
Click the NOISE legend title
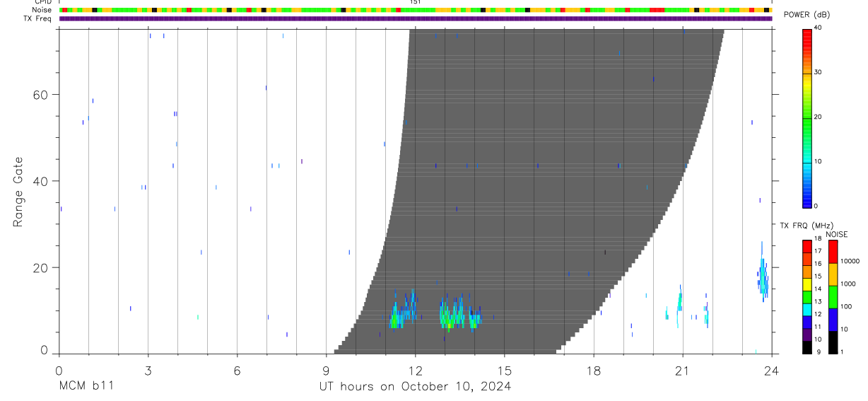click(837, 234)
